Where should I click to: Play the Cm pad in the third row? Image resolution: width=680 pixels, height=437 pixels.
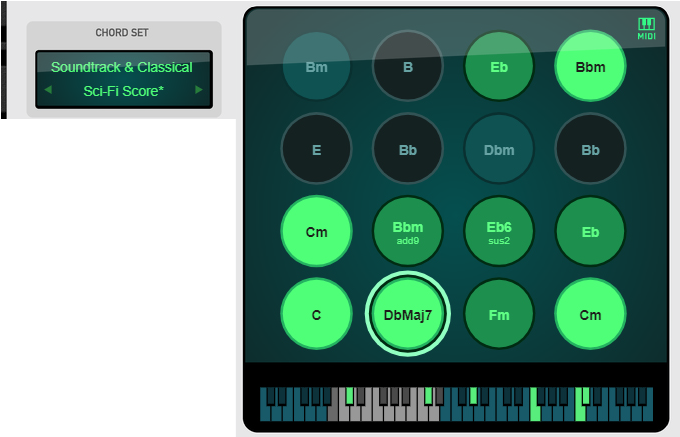[316, 232]
